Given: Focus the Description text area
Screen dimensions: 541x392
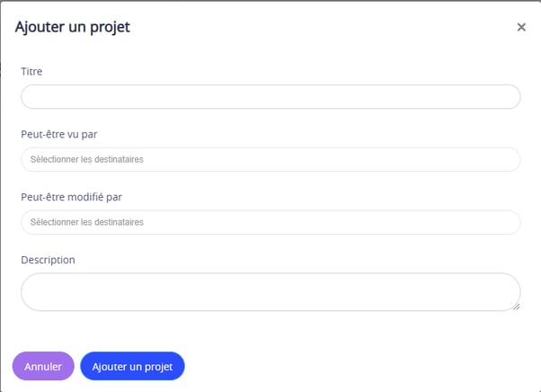Looking at the screenshot, I should click(270, 292).
